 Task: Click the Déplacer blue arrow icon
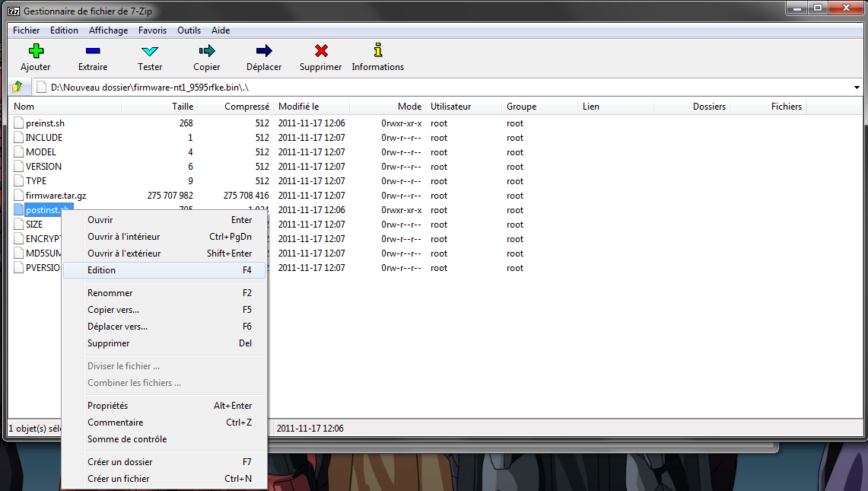[x=264, y=51]
